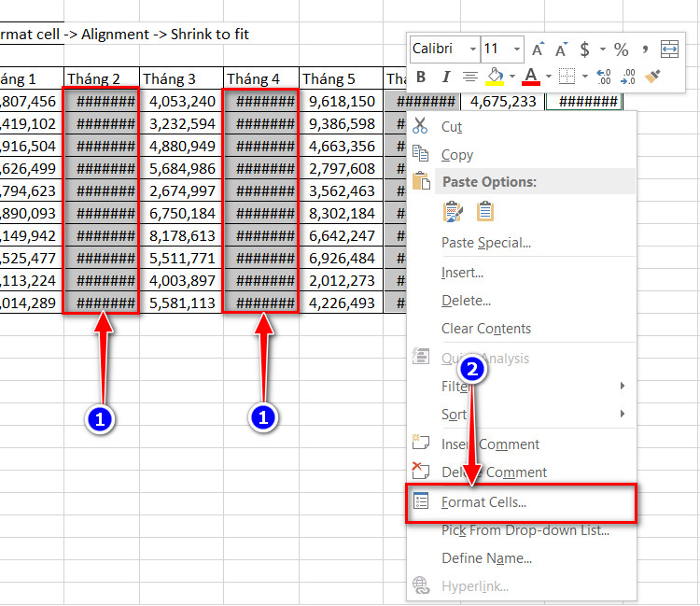Click cell containing 8,302,184
This screenshot has width=700, height=606.
tap(341, 213)
